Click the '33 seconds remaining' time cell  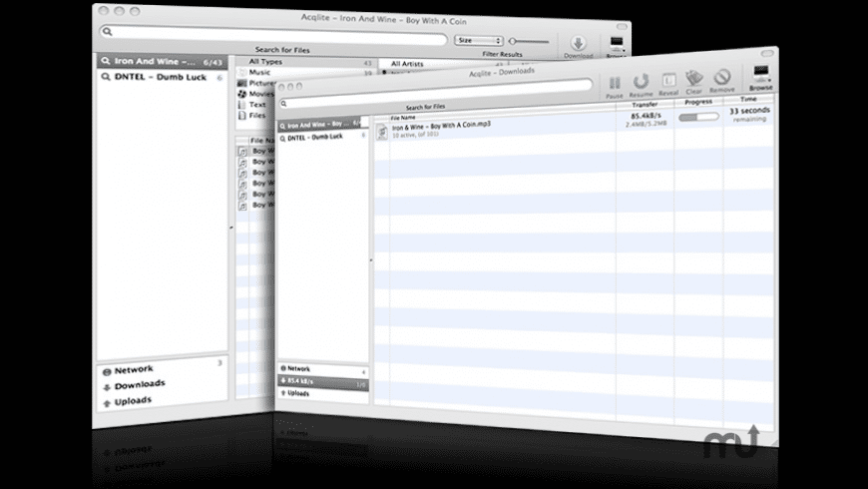[x=749, y=115]
